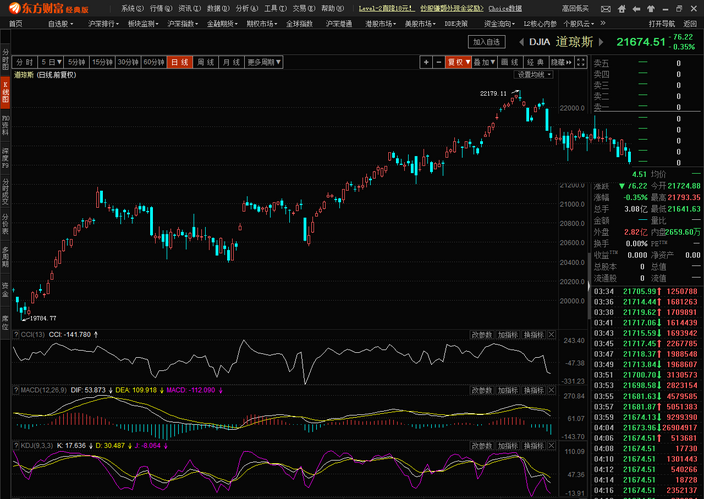The image size is (704, 499).
Task: Open 分时成交 in the left sidebar
Action: (5, 193)
